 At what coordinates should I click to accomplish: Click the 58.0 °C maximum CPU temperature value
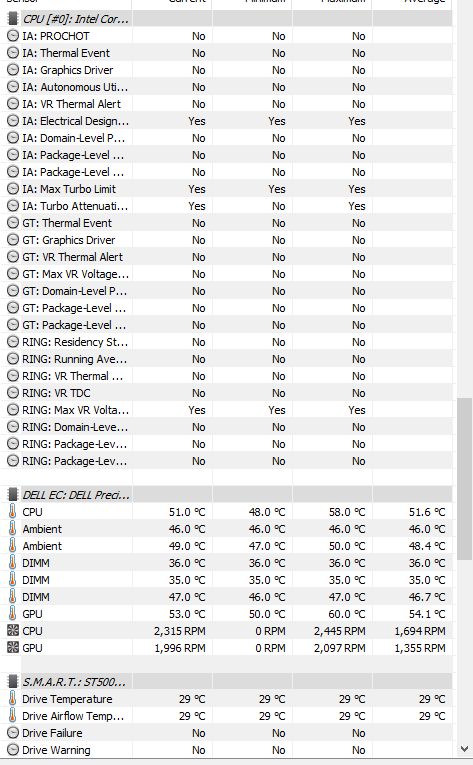(x=347, y=512)
